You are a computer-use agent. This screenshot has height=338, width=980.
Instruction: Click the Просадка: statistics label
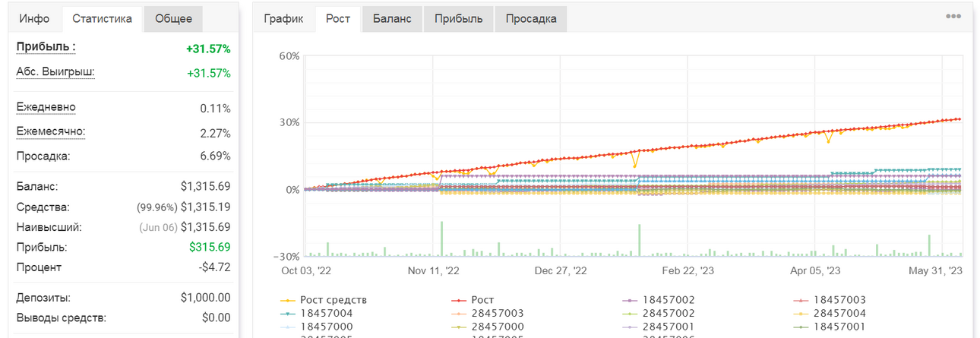pos(43,156)
